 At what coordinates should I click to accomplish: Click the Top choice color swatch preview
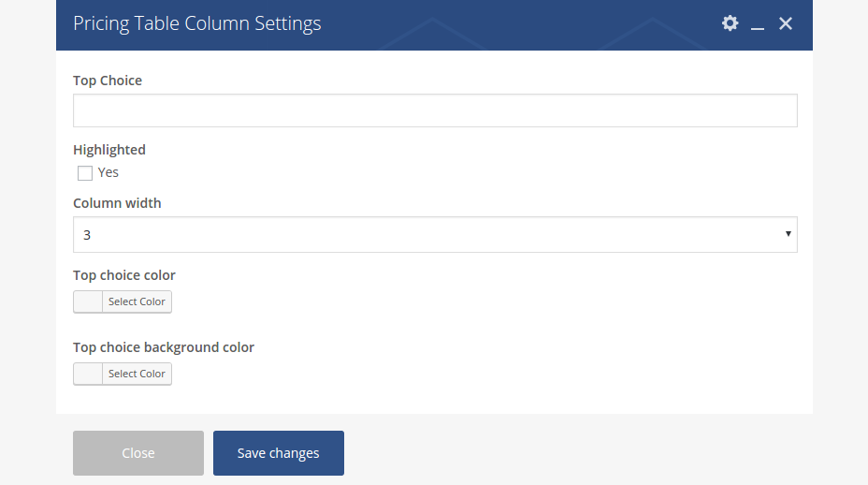pos(88,301)
